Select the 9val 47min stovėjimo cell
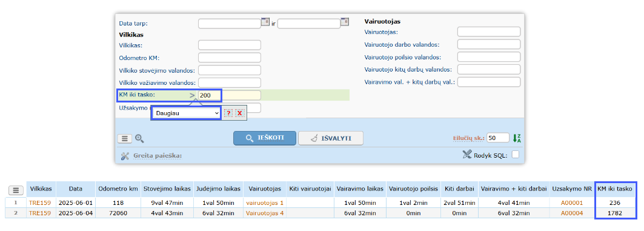The height and width of the screenshot is (231, 644). click(x=167, y=203)
